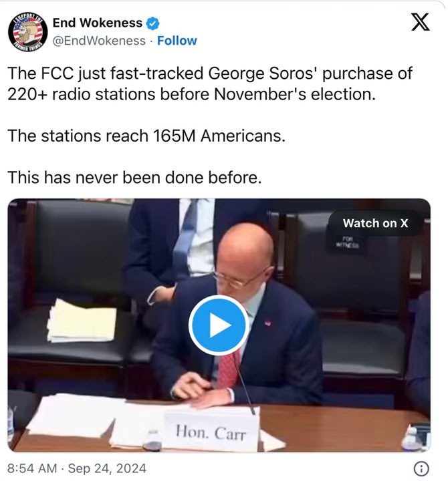
Task: Click the tweet info icon
Action: point(421,468)
